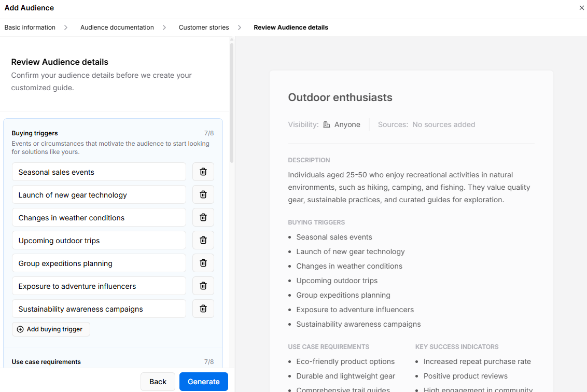This screenshot has width=587, height=392.
Task: Edit the Exposure to adventure influencers field
Action: click(x=99, y=286)
